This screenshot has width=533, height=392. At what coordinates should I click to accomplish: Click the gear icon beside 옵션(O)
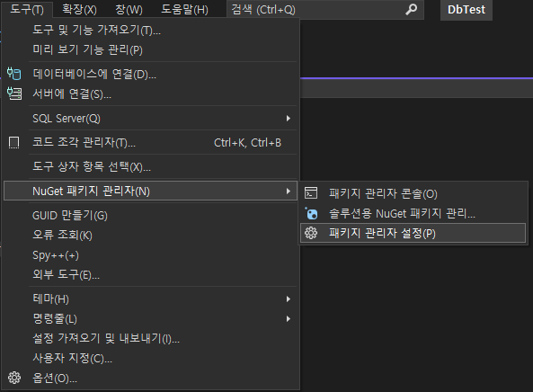pyautogui.click(x=14, y=378)
